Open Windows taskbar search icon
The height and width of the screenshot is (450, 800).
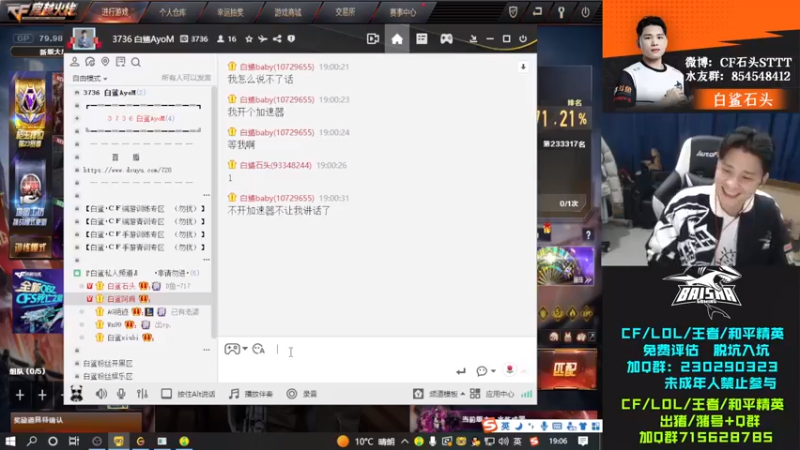(32, 441)
